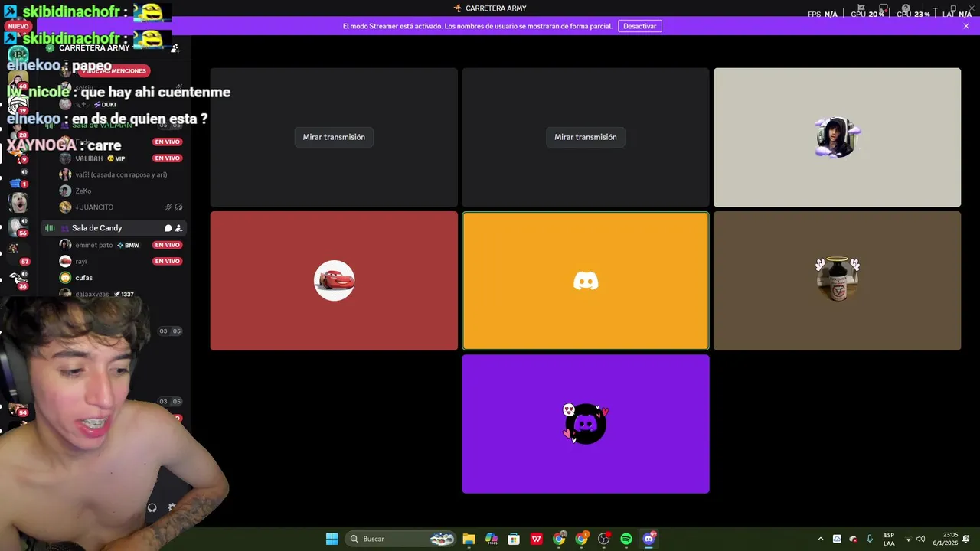Click the Buscar taskbar search box
This screenshot has height=551, width=980.
(x=402, y=539)
